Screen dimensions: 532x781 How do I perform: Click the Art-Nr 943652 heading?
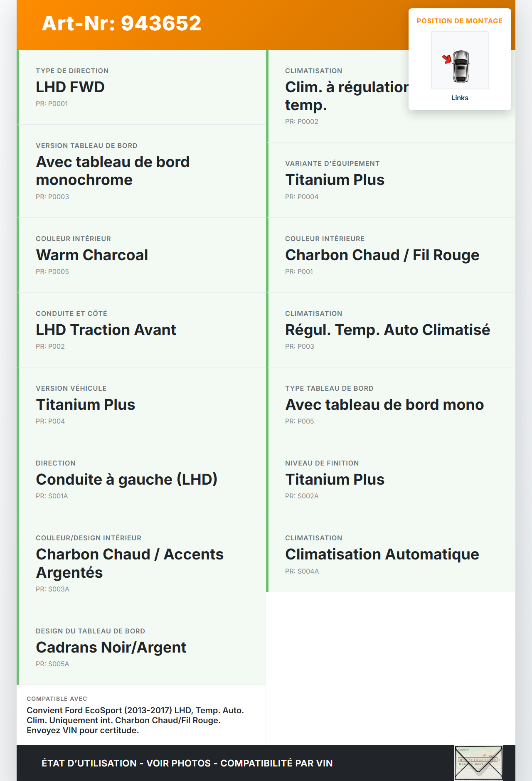point(121,23)
